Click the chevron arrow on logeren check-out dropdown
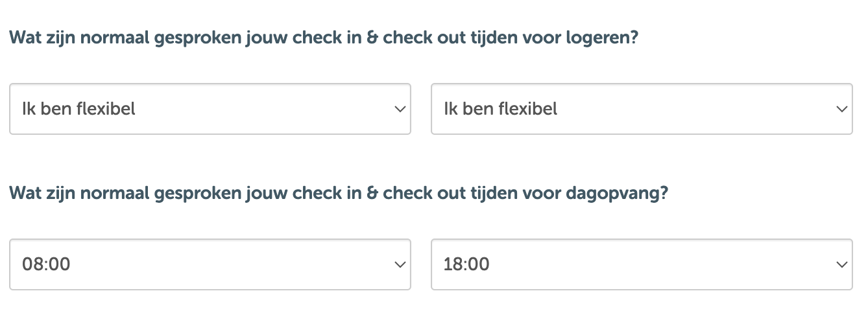 click(841, 110)
